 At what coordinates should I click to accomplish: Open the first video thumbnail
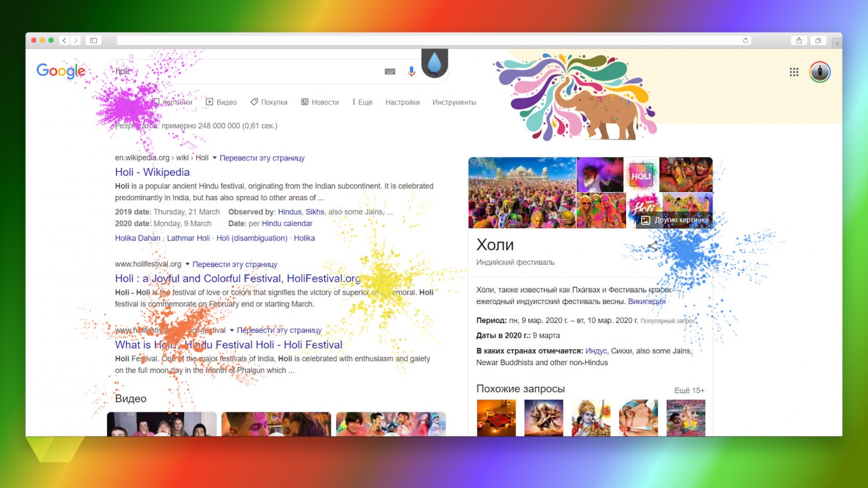pyautogui.click(x=161, y=424)
